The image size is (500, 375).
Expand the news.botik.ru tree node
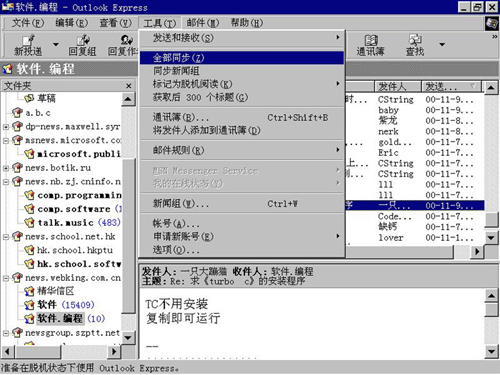point(6,168)
